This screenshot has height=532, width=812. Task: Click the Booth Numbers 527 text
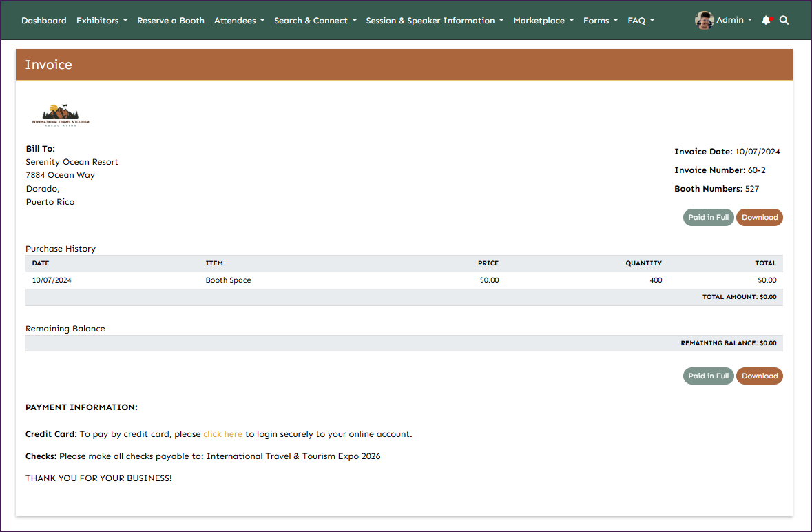pyautogui.click(x=717, y=189)
